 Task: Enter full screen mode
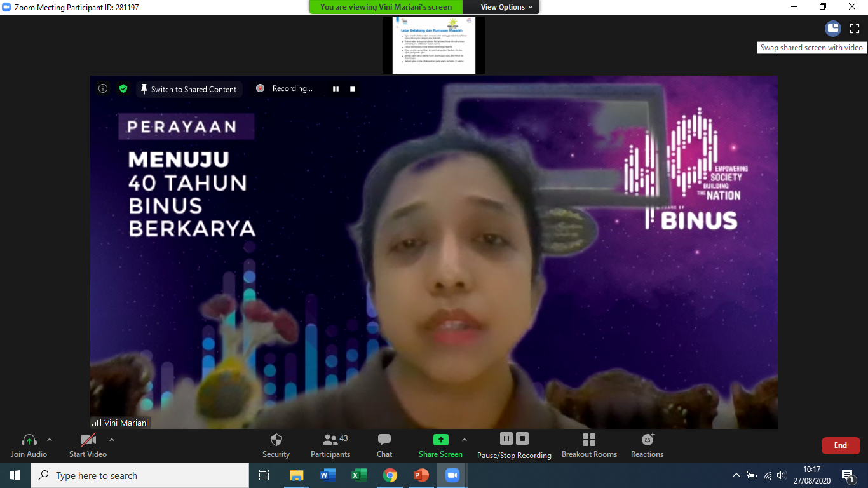(x=855, y=28)
